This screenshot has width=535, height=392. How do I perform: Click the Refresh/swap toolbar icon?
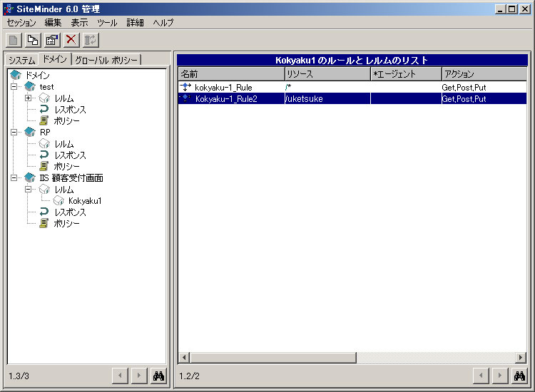tap(90, 40)
